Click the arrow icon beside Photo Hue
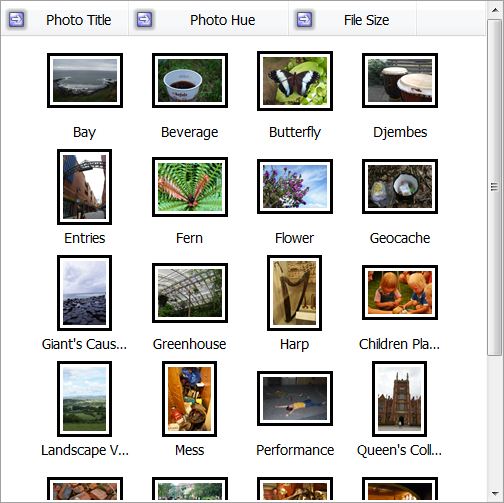Viewport: 504px width, 503px height. [144, 19]
